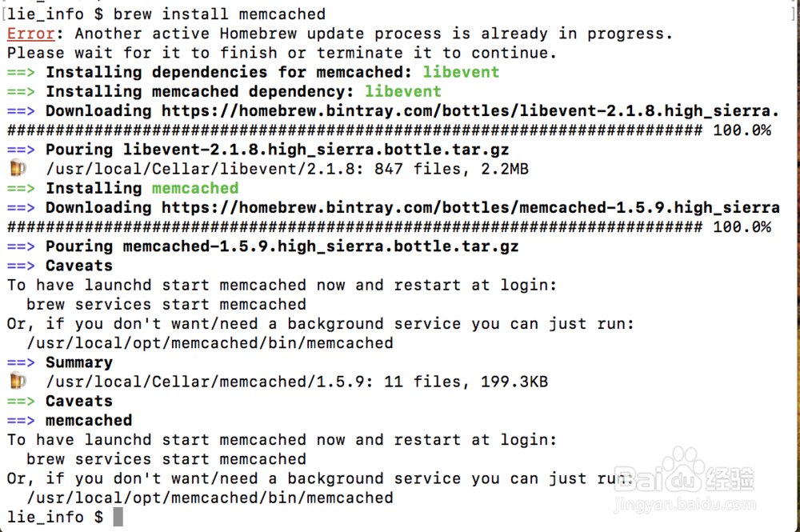The image size is (800, 532).
Task: Click the last /usr/local/opt/memcached/bin/memcached path
Action: tap(210, 498)
